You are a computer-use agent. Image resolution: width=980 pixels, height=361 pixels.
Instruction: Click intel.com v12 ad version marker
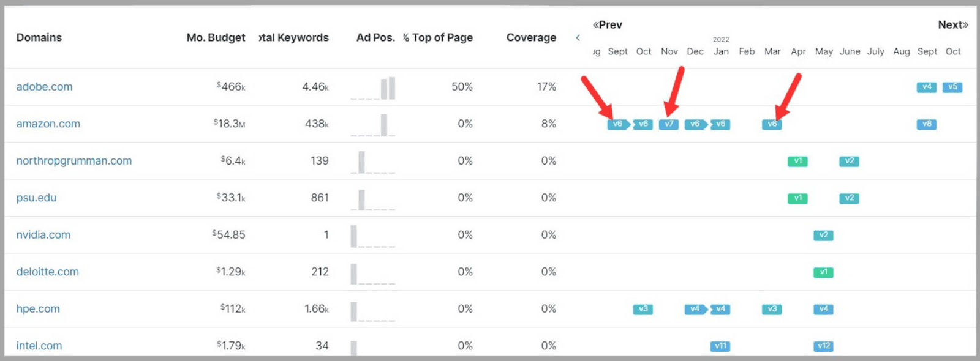823,346
